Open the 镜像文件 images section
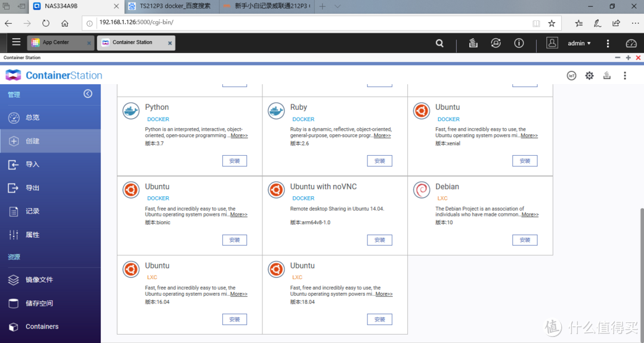Screen dimensions: 644x343 coord(39,280)
